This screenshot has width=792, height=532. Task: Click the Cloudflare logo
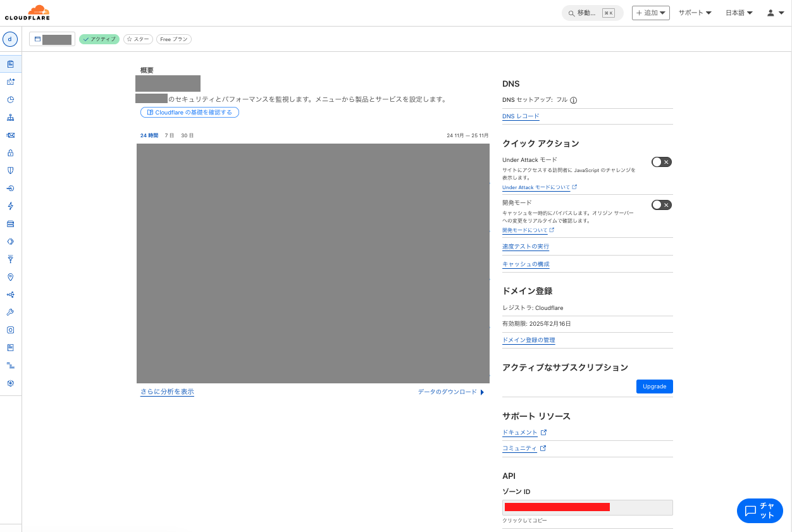[x=27, y=13]
